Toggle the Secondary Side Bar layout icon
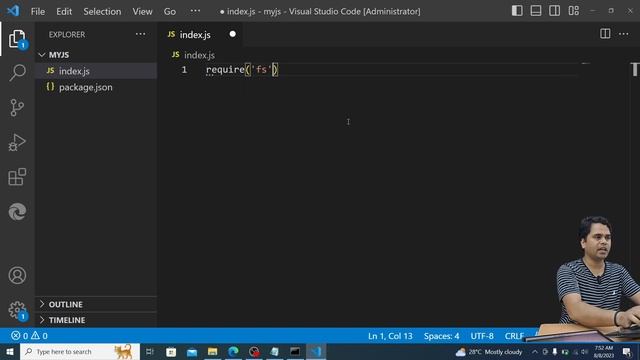Screen dimensions: 640x360 555,11
